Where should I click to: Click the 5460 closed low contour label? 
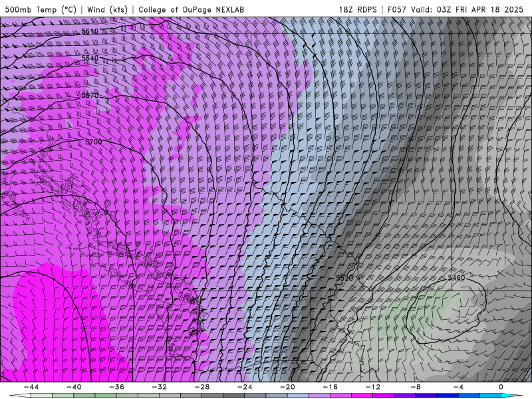(x=456, y=278)
